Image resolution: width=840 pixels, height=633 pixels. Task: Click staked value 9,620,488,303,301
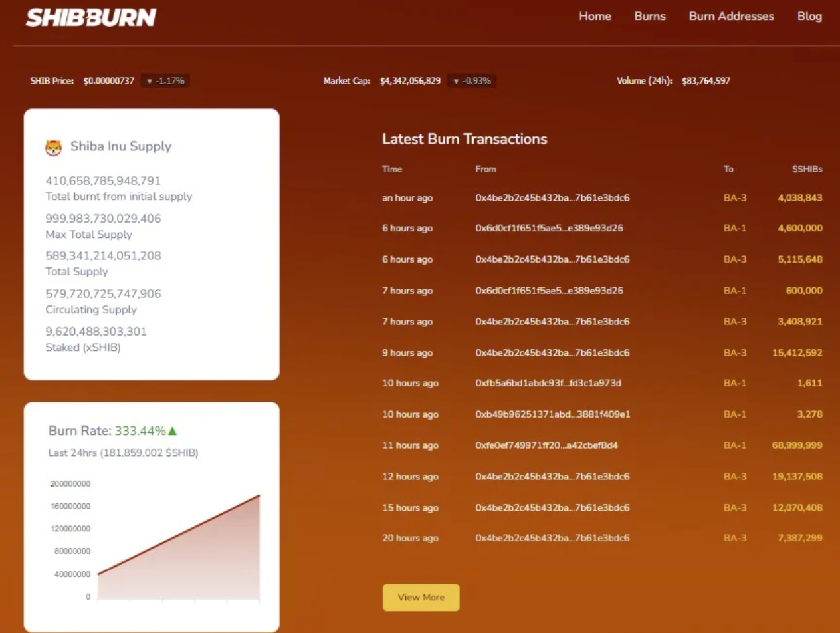(x=96, y=332)
